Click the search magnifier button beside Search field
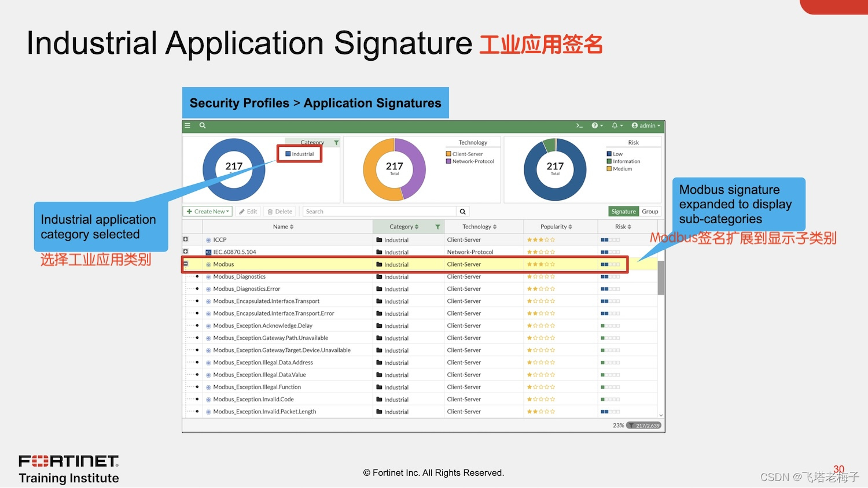Viewport: 868px width, 488px height. click(x=462, y=212)
